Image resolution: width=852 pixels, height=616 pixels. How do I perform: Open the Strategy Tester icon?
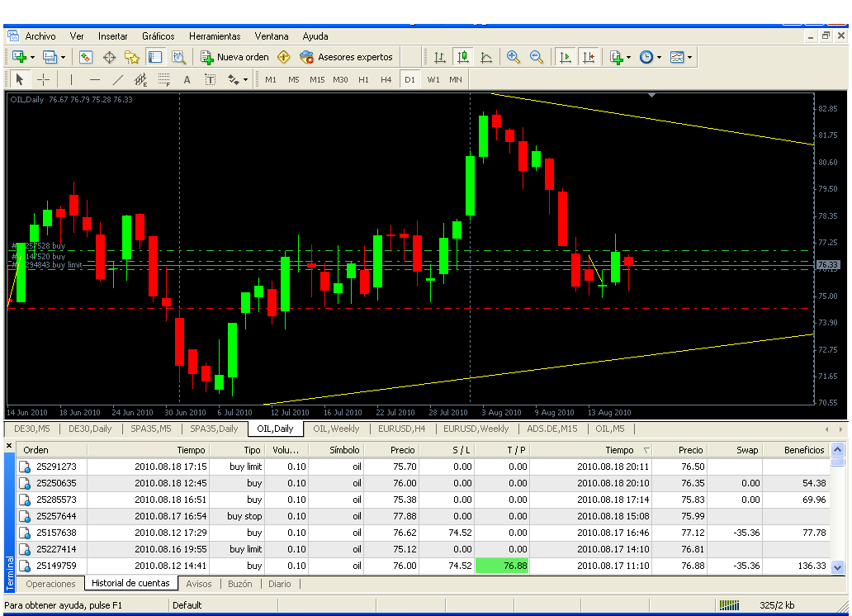click(178, 57)
